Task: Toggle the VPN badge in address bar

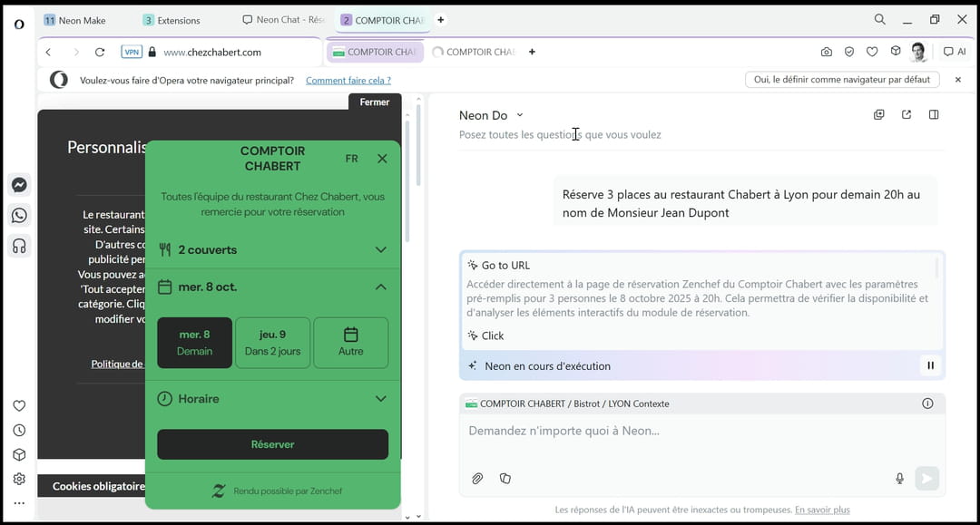Action: point(132,52)
